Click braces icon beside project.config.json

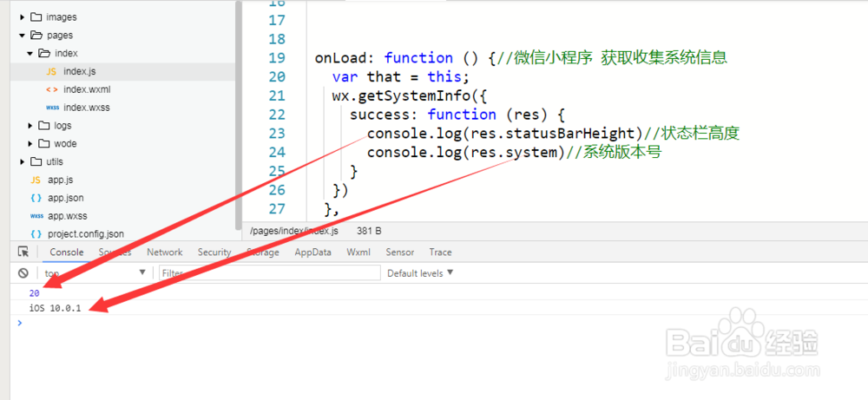point(36,234)
